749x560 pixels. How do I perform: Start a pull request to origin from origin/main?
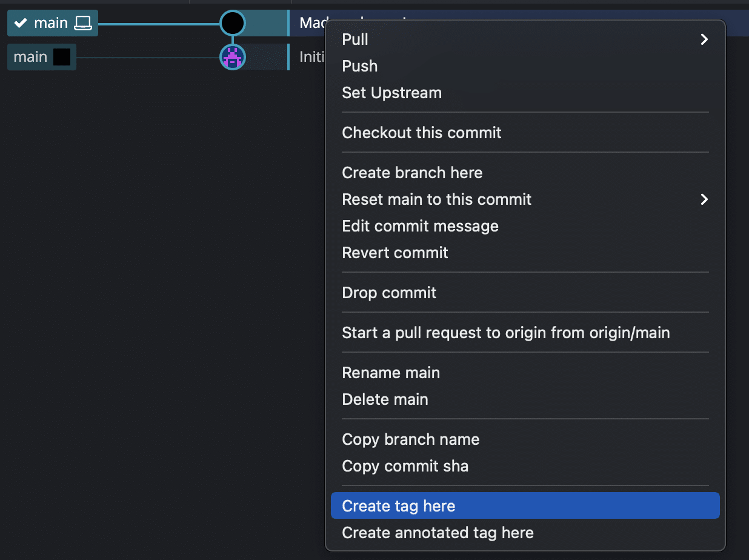pyautogui.click(x=505, y=333)
